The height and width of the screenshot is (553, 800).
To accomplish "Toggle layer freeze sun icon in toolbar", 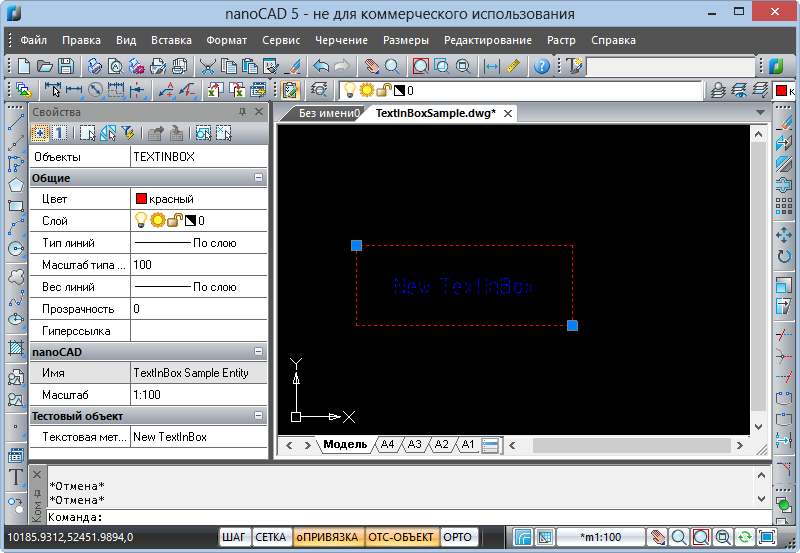I will 366,90.
